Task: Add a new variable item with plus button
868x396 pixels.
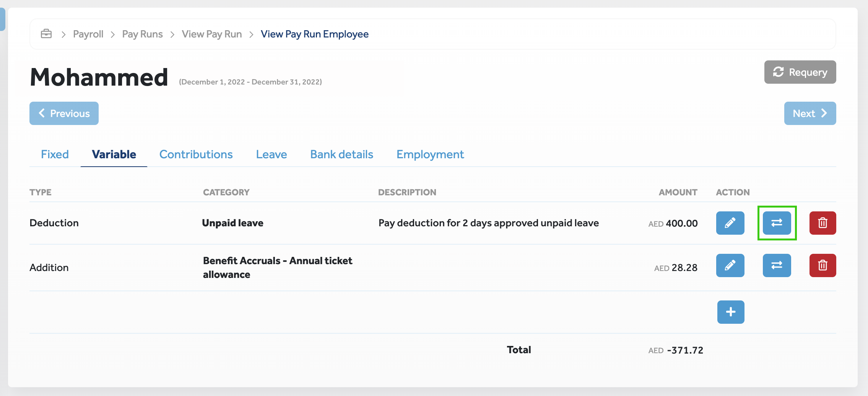Action: 730,312
